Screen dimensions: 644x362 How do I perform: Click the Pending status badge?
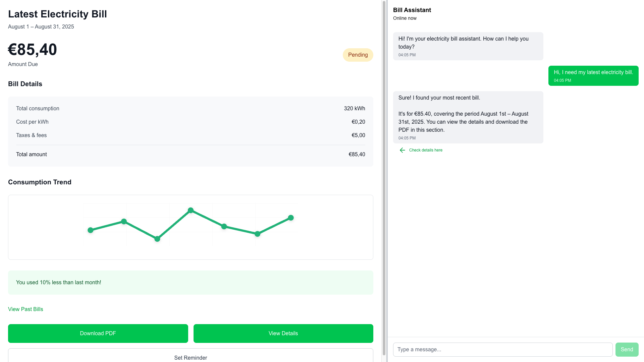(358, 55)
